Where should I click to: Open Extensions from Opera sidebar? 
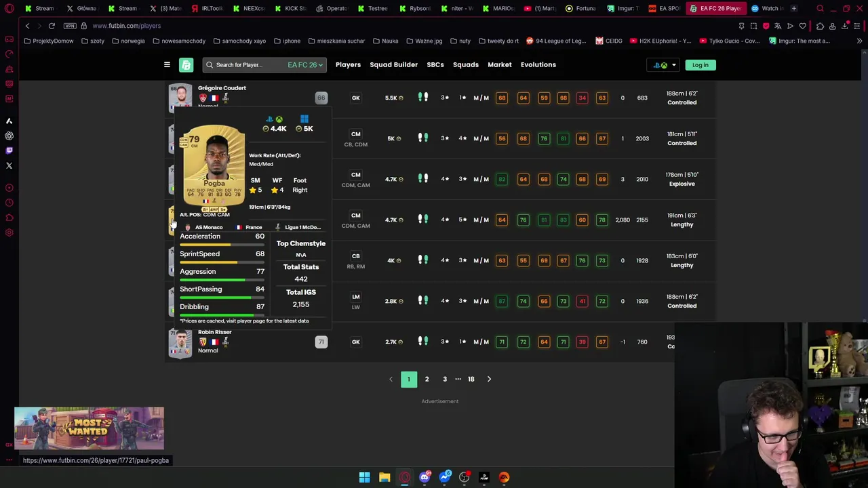click(x=9, y=218)
